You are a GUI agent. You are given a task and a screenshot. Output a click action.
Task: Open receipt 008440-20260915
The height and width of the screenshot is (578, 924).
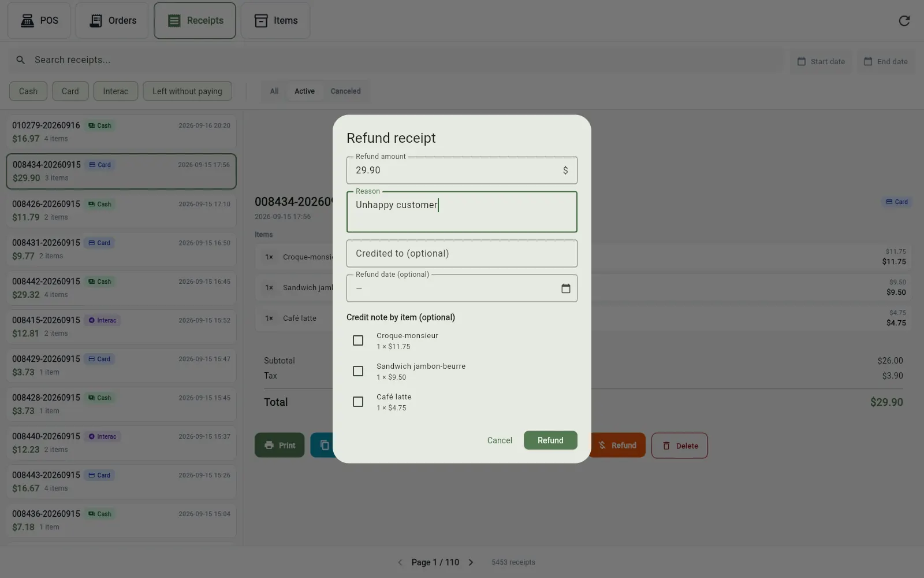click(x=121, y=443)
